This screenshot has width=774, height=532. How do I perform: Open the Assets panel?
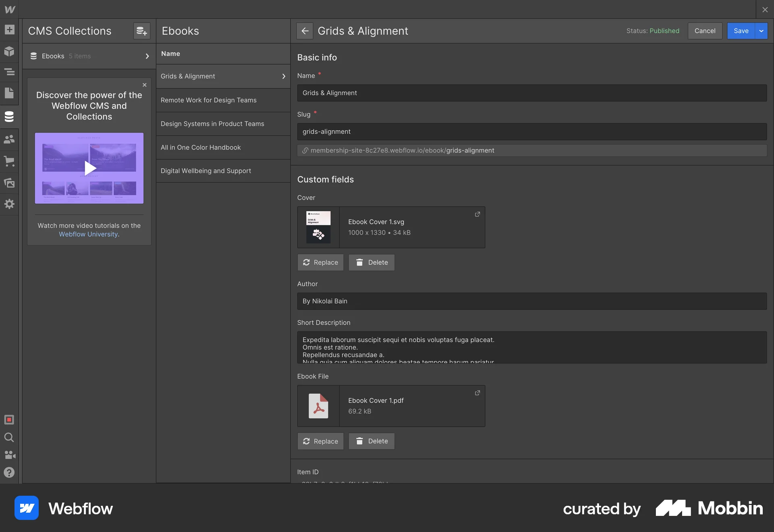10,183
